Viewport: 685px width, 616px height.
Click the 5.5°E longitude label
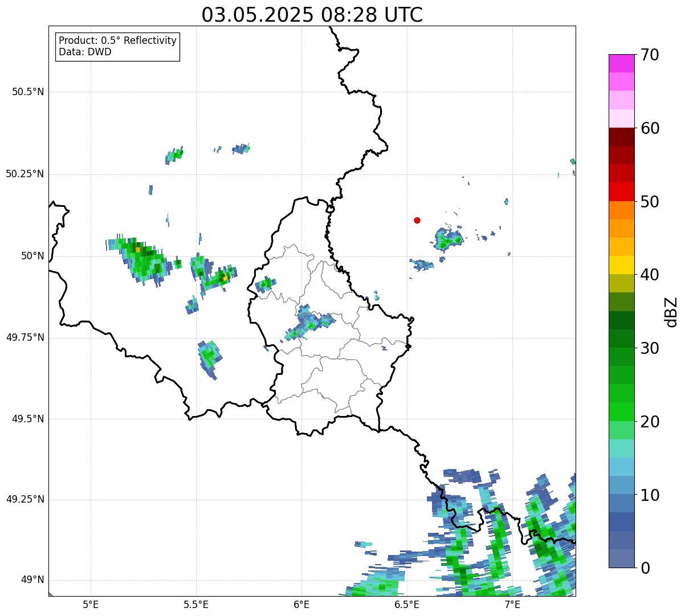(x=196, y=604)
